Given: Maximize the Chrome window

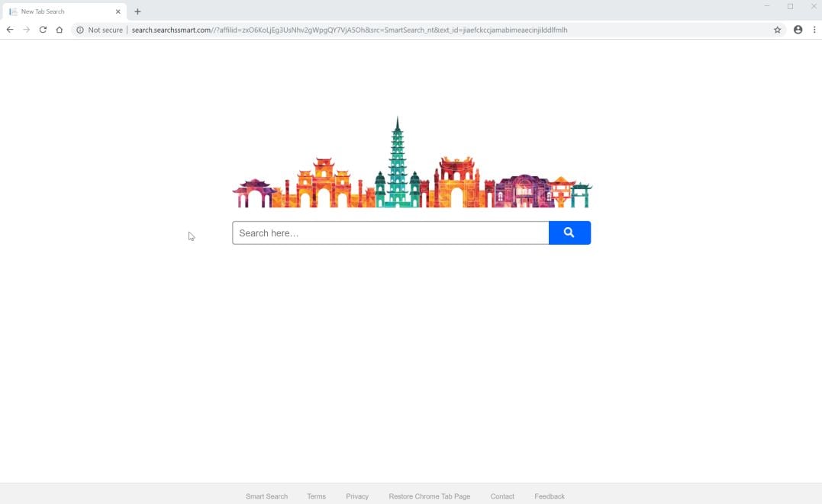Looking at the screenshot, I should click(790, 6).
